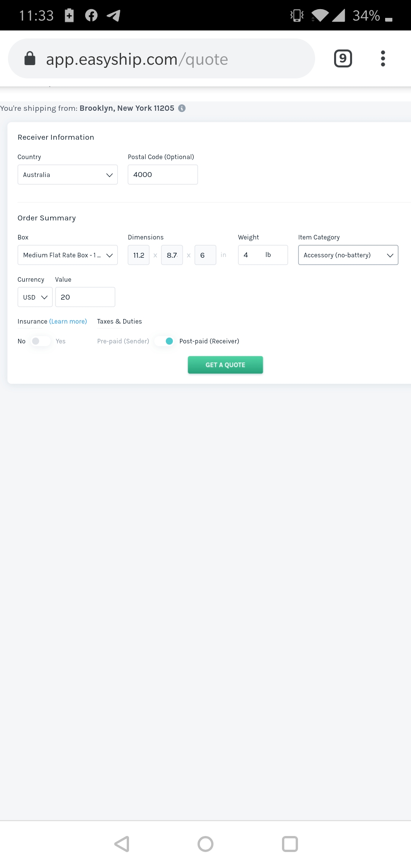Click the GET A QUOTE button

(225, 365)
